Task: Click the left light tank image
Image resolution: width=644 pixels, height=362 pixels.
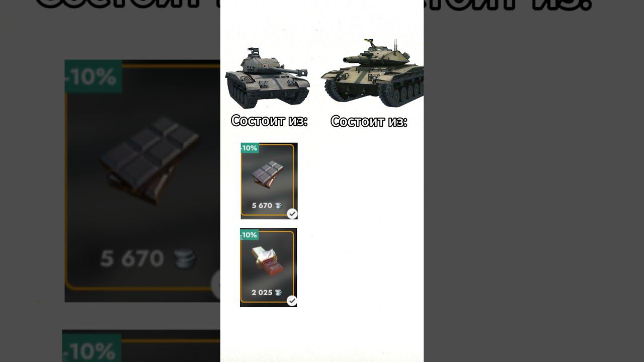Action: (x=267, y=78)
